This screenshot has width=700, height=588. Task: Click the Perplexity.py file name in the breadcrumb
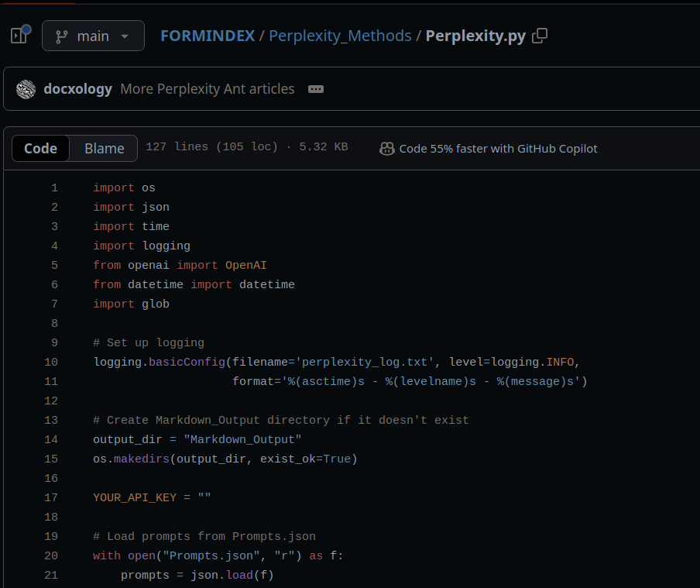475,36
